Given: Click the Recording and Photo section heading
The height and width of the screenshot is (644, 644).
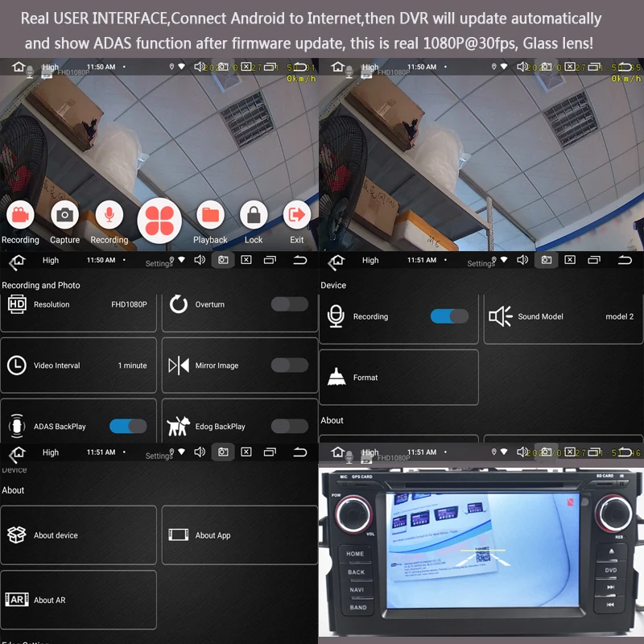Looking at the screenshot, I should (41, 285).
